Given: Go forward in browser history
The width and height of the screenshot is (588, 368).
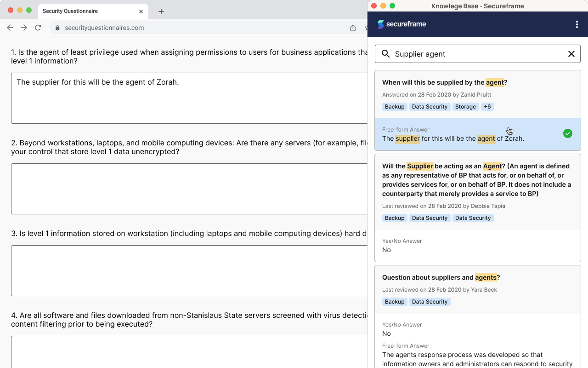Looking at the screenshot, I should click(24, 28).
